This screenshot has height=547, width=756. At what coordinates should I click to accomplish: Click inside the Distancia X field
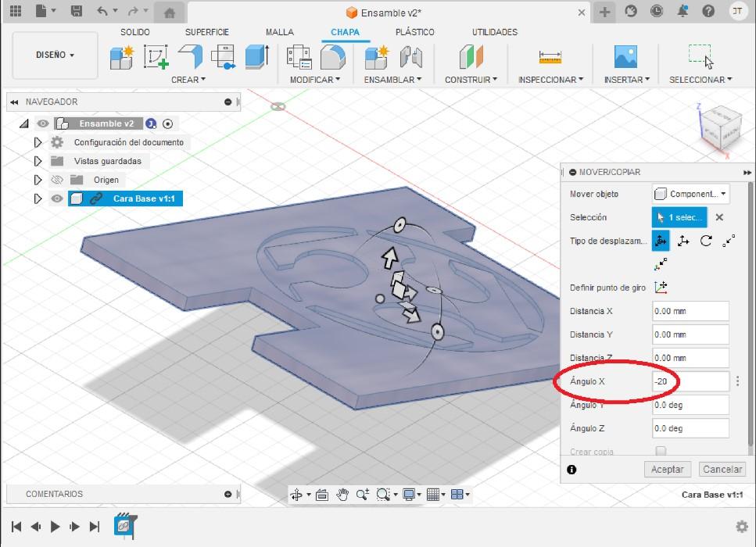(690, 311)
